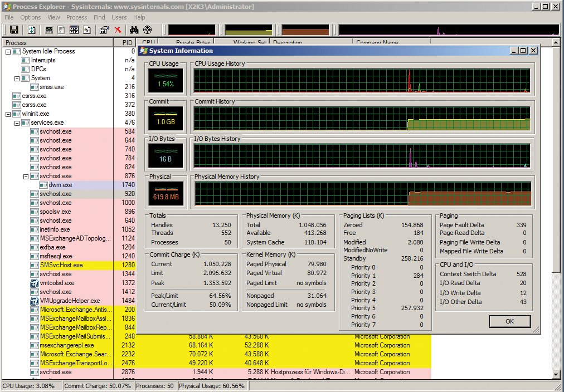This screenshot has width=564, height=392.
Task: Toggle the process tree view toolbar icon
Action: pos(61,30)
